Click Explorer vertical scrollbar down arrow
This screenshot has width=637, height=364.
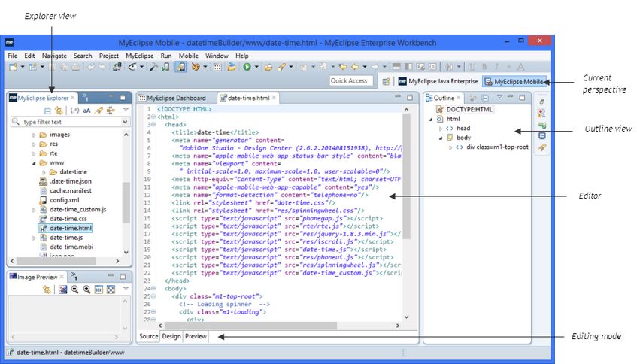coord(126,252)
